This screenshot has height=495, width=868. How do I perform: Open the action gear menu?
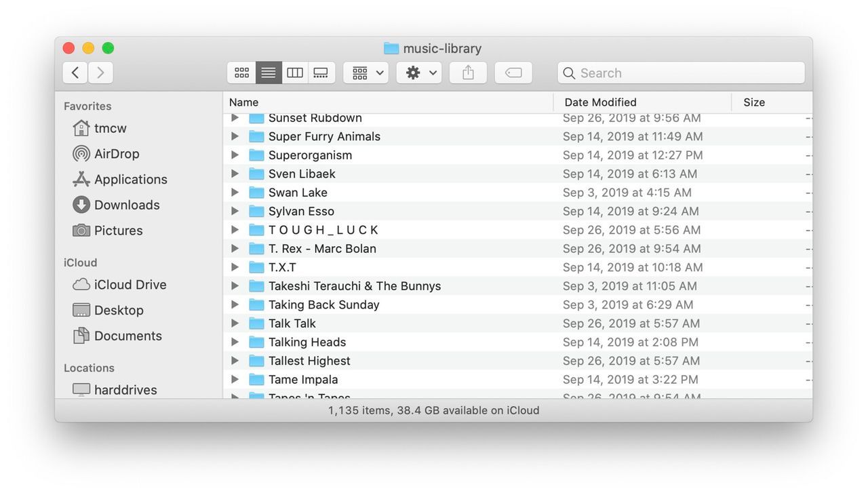pyautogui.click(x=418, y=73)
